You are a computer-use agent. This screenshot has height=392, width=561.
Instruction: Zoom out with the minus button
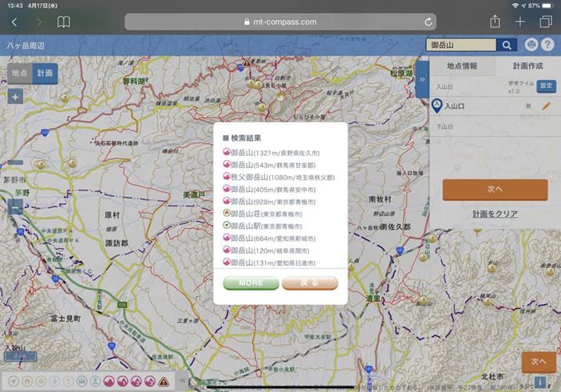tap(16, 208)
